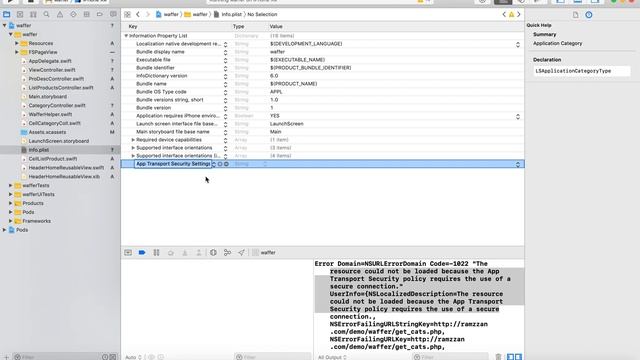The image size is (640, 360).
Task: Click the yellow warning issue indicator
Action: click(x=511, y=14)
